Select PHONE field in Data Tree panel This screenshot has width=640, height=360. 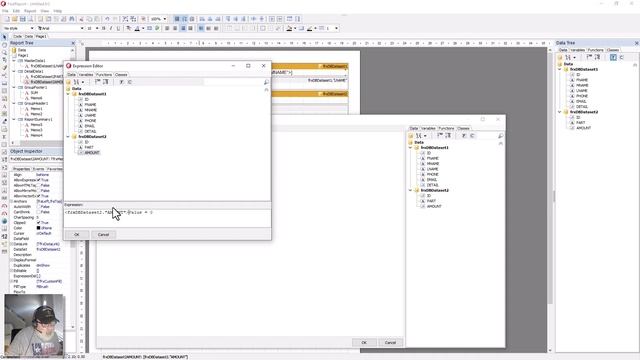click(x=582, y=96)
